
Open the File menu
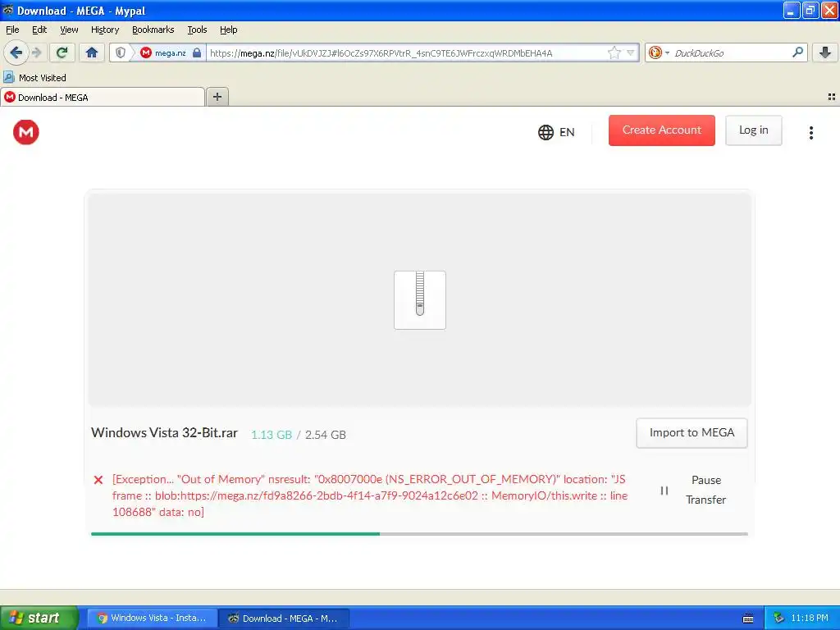pyautogui.click(x=12, y=30)
